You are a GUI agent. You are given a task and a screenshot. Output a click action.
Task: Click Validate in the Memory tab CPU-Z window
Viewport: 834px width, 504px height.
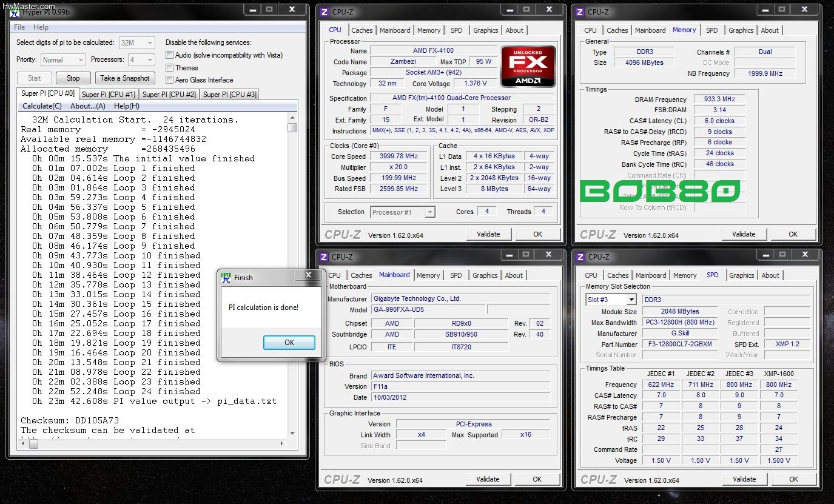click(744, 234)
